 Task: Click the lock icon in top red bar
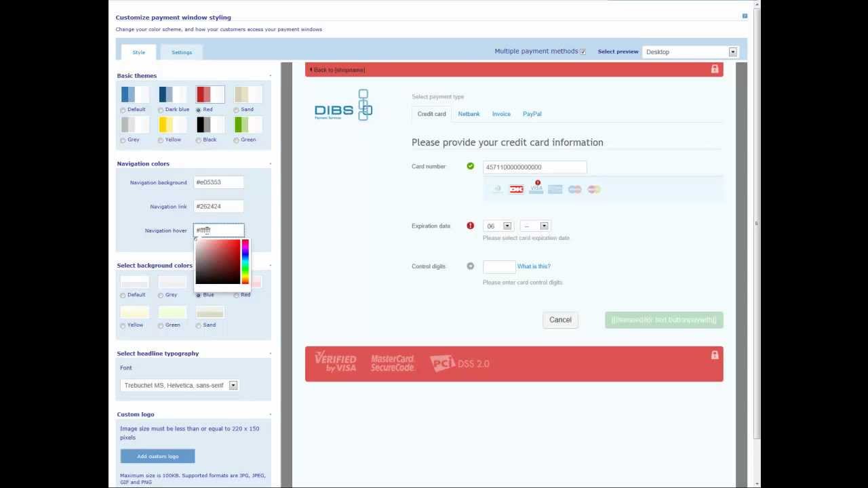pyautogui.click(x=714, y=69)
